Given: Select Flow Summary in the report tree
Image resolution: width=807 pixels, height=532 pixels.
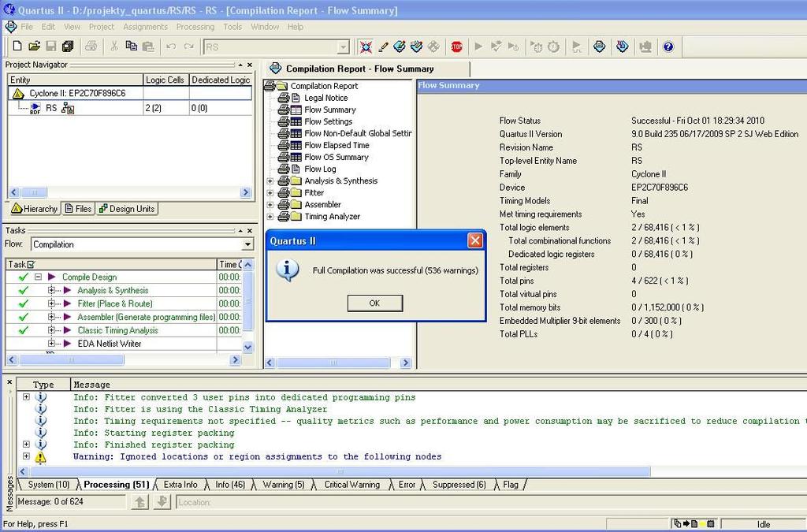Looking at the screenshot, I should tap(330, 110).
